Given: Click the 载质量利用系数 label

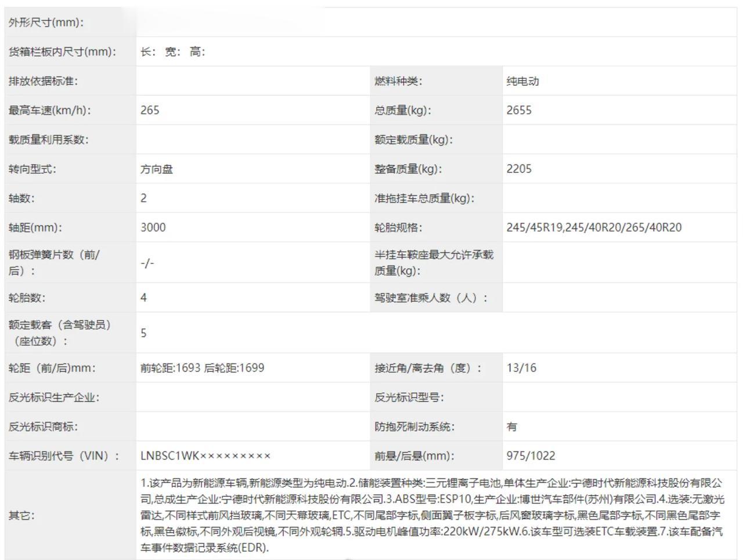Looking at the screenshot, I should click(48, 140).
